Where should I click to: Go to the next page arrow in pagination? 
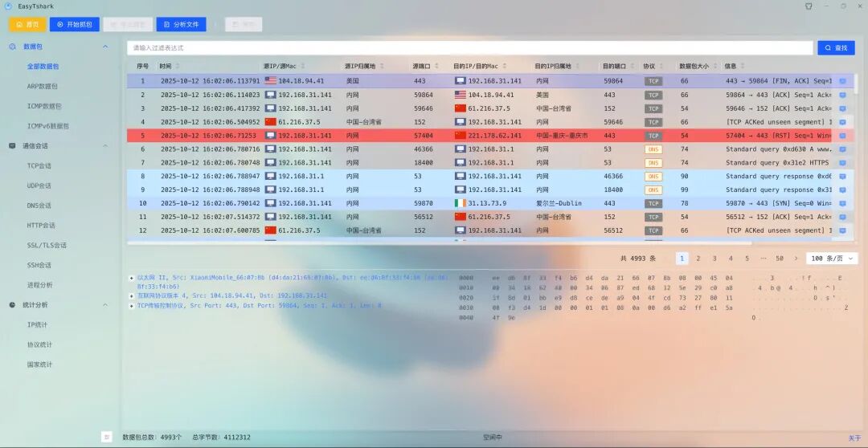pos(796,259)
